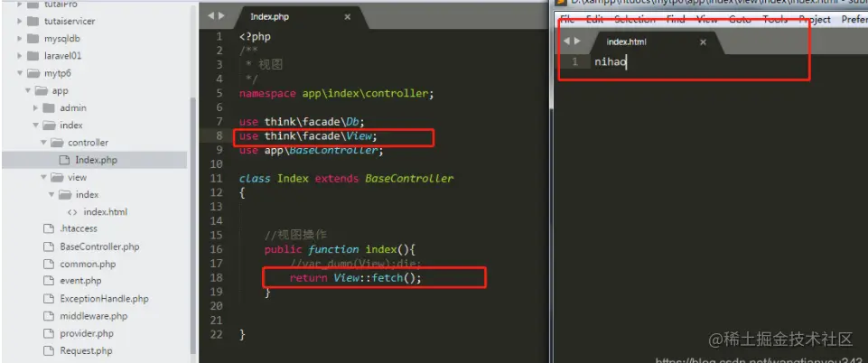The width and height of the screenshot is (868, 363).
Task: Click the sidebar vertical scrollbar
Action: click(192, 224)
